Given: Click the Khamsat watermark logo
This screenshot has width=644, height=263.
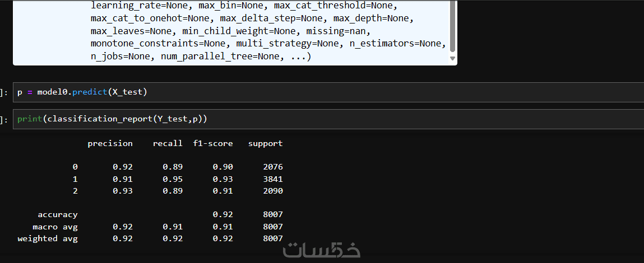Looking at the screenshot, I should click(x=321, y=250).
